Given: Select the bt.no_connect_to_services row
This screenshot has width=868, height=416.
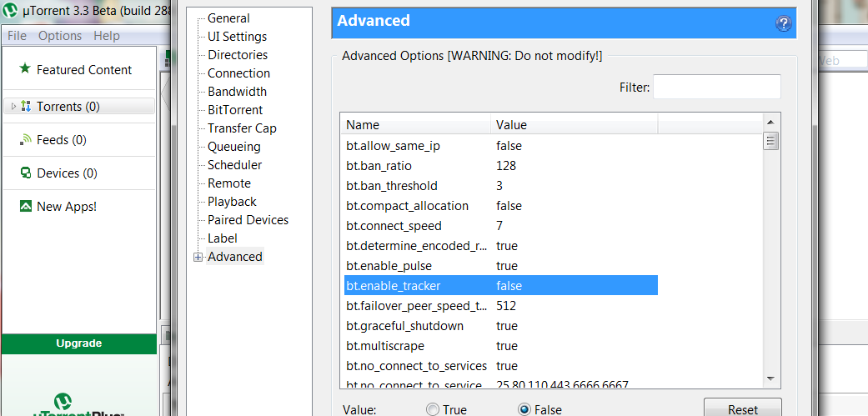Looking at the screenshot, I should point(501,366).
